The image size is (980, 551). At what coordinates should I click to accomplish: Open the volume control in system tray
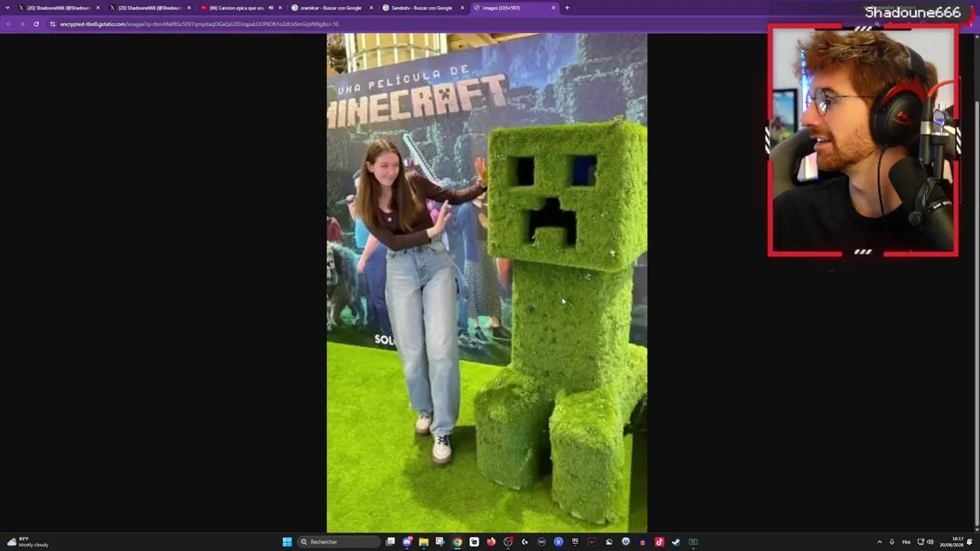point(930,542)
